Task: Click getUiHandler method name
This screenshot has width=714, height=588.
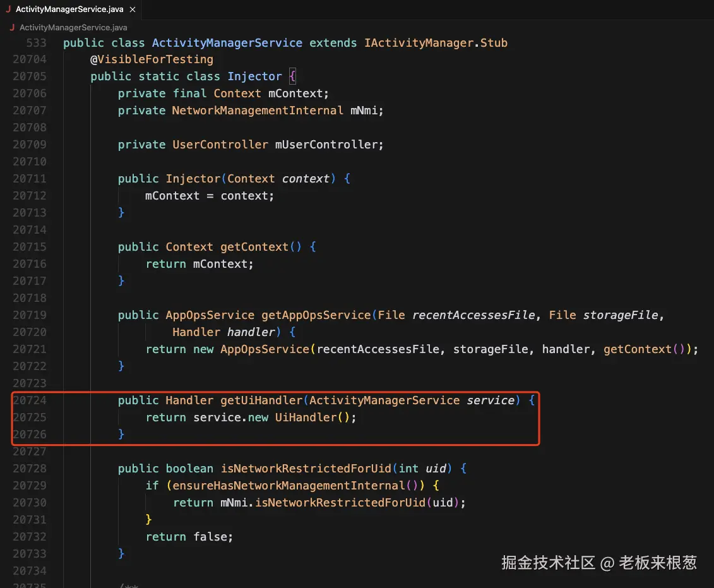Action: point(261,400)
